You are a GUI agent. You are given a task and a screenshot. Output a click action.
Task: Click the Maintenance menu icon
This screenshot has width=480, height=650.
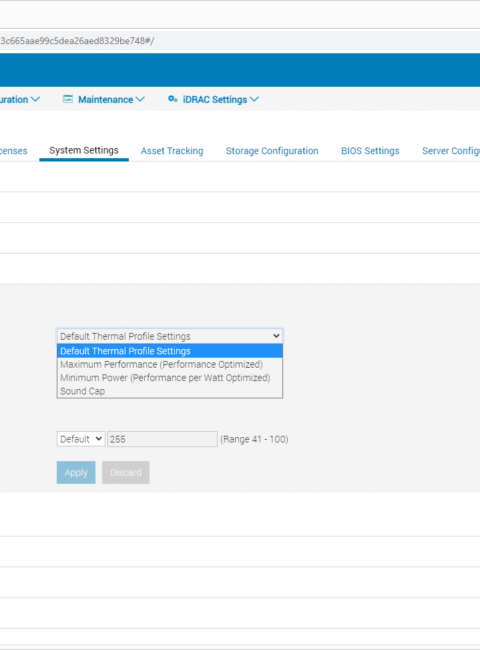[x=68, y=99]
